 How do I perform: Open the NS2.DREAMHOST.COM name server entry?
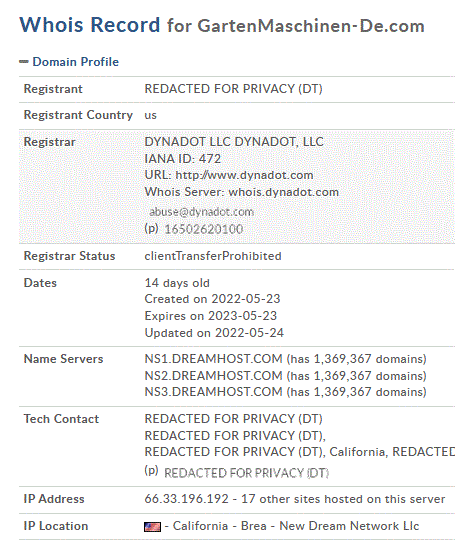coord(213,375)
